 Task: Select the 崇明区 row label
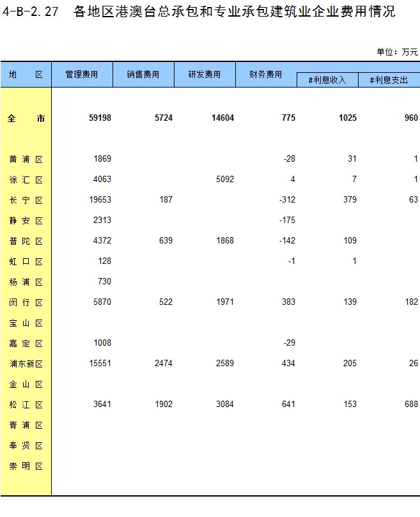[x=26, y=466]
